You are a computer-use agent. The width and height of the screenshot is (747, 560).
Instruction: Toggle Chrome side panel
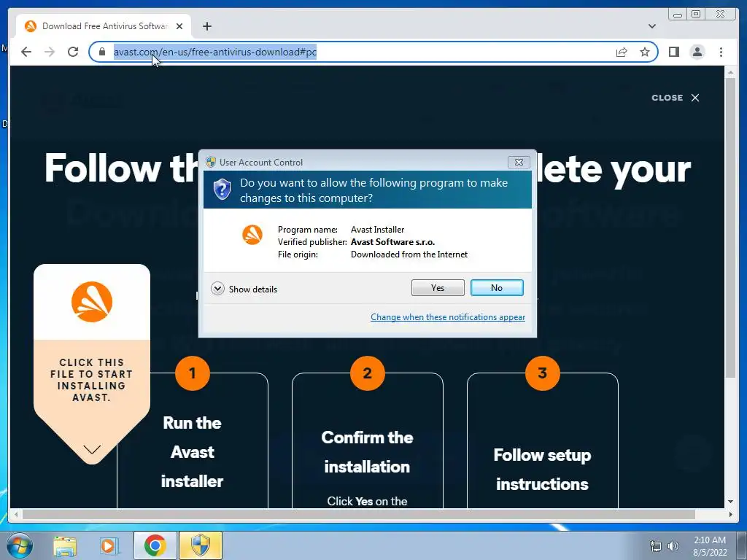[x=673, y=52]
